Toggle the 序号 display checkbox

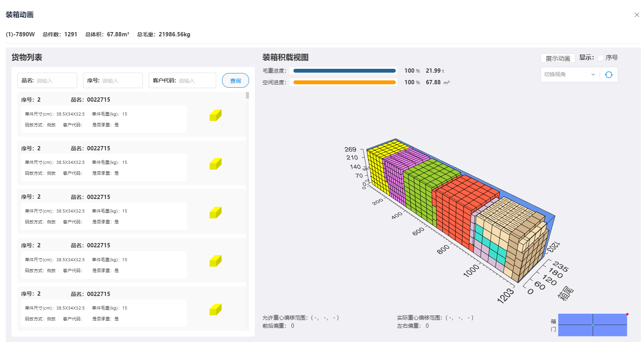coord(601,58)
